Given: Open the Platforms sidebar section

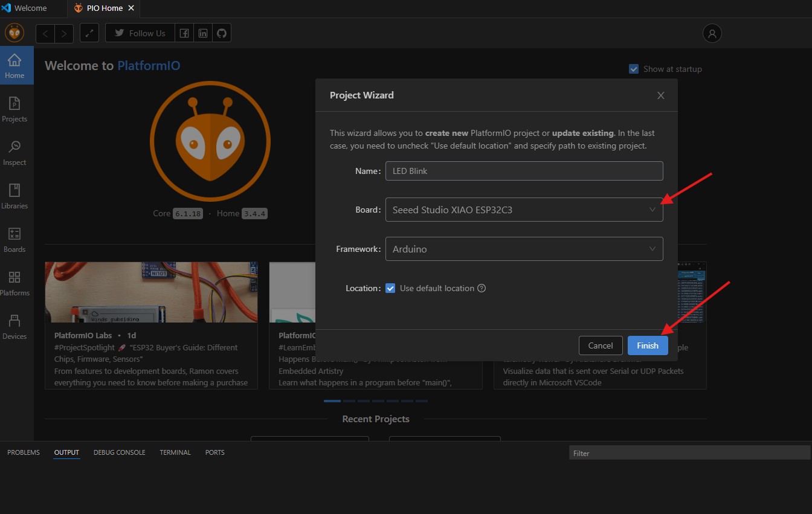Looking at the screenshot, I should point(14,283).
